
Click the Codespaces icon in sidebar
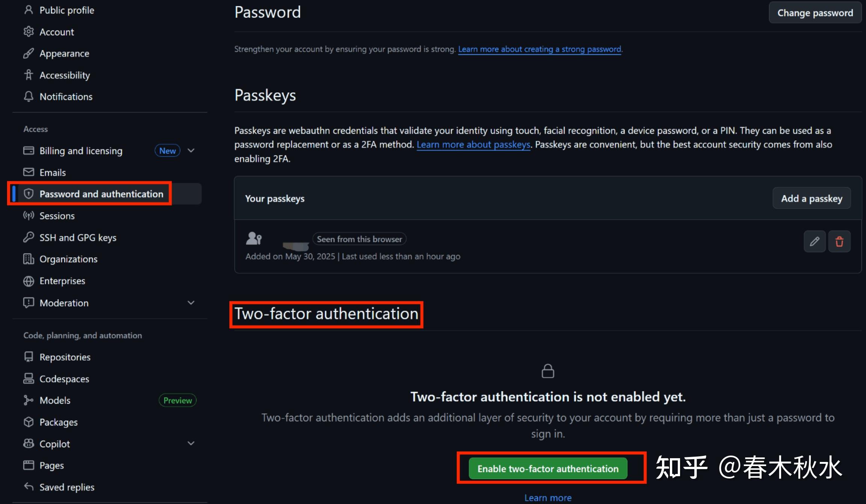click(29, 379)
